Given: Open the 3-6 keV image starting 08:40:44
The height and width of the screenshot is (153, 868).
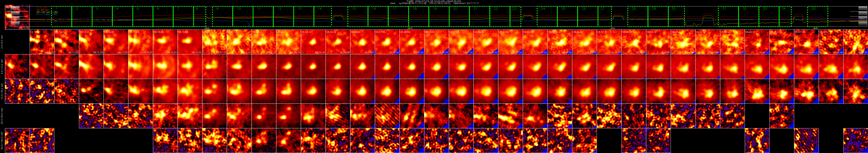Looking at the screenshot, I should [683, 42].
